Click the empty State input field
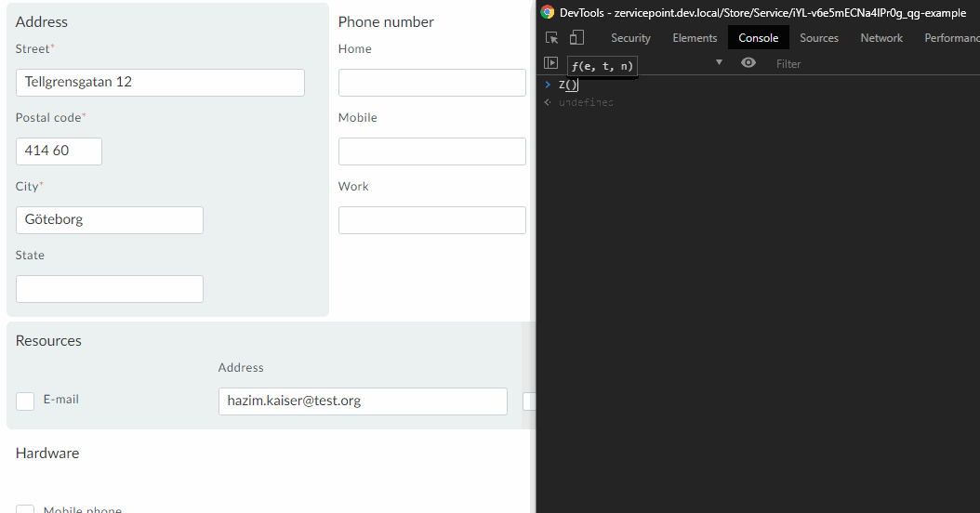Screen dimensions: 980x513 [109, 289]
